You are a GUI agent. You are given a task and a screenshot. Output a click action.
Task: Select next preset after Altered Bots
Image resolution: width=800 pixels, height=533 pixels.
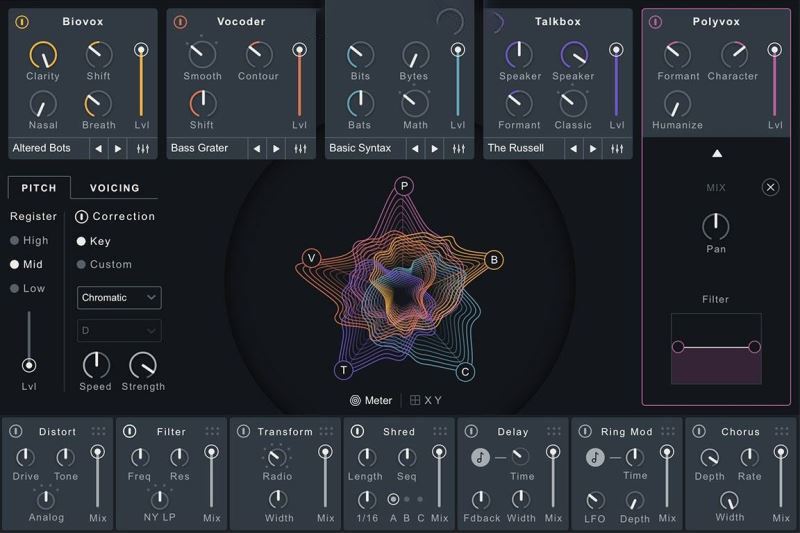[118, 149]
